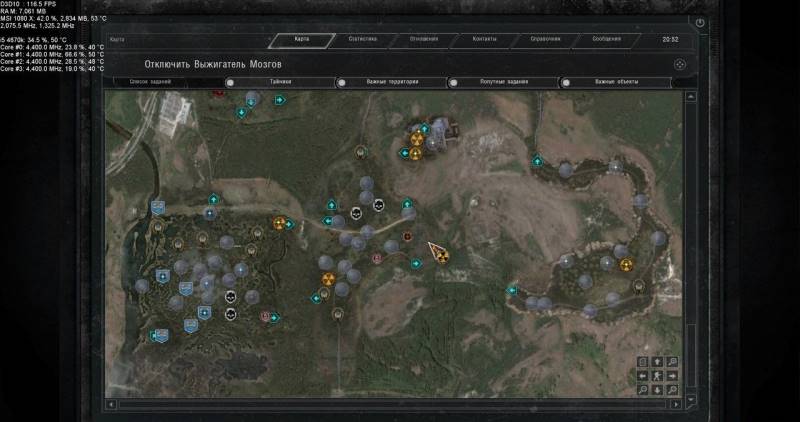The height and width of the screenshot is (422, 800).
Task: Click the crosshair icon beside the task title
Action: [x=678, y=64]
